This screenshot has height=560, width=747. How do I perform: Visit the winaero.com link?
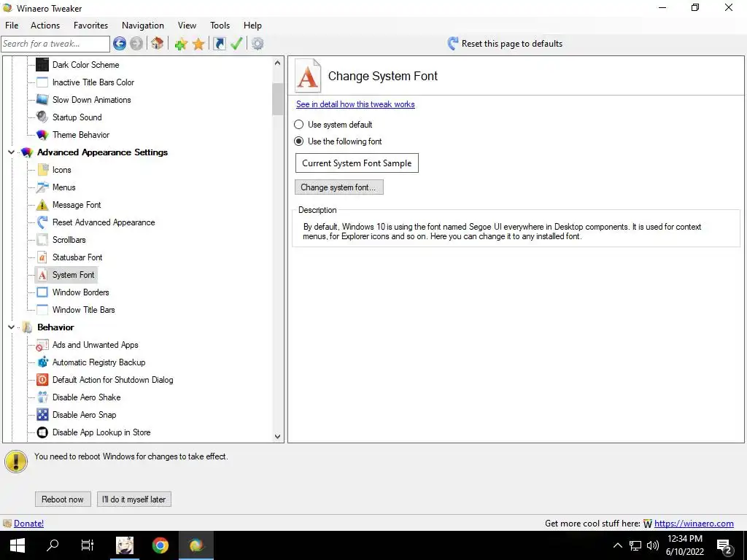point(694,524)
